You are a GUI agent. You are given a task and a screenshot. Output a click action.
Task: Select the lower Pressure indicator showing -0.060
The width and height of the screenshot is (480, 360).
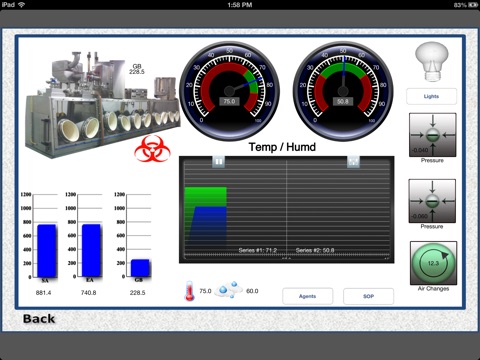click(x=432, y=201)
